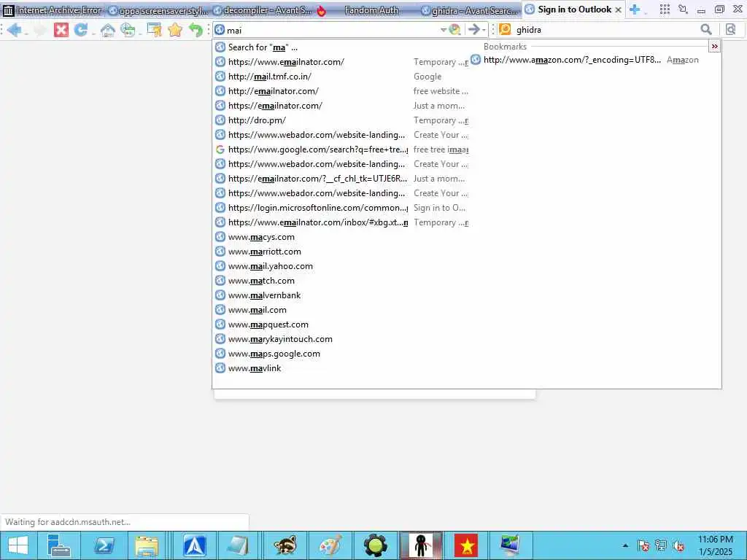Select www.macys.com suggestion
Image resolution: width=747 pixels, height=560 pixels.
pyautogui.click(x=341, y=237)
